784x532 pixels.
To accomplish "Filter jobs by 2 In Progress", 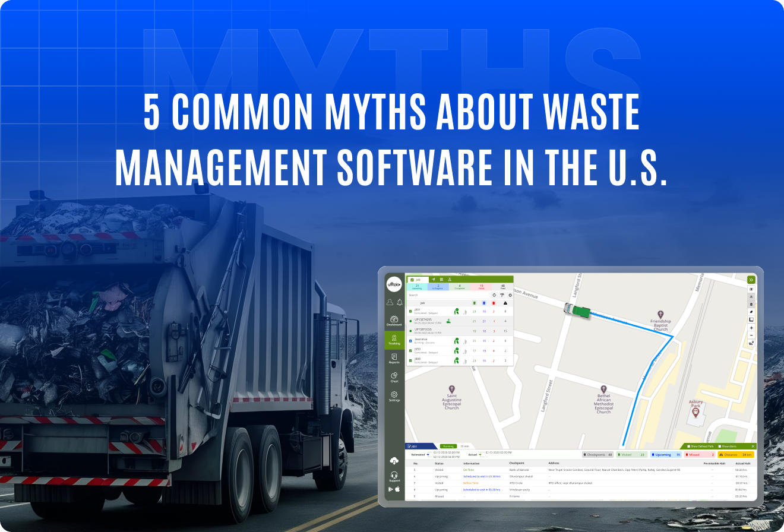I will pos(438,287).
